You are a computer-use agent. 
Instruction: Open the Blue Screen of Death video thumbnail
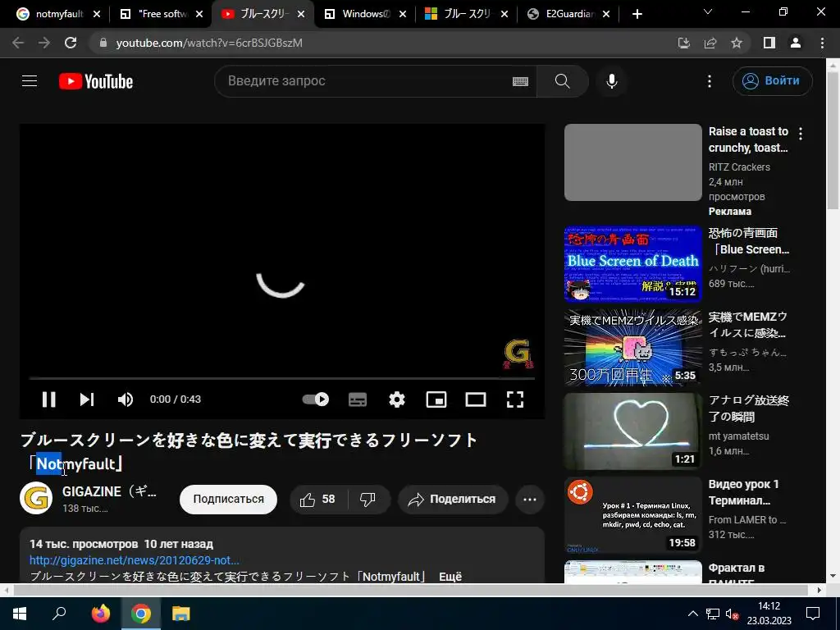pyautogui.click(x=632, y=264)
